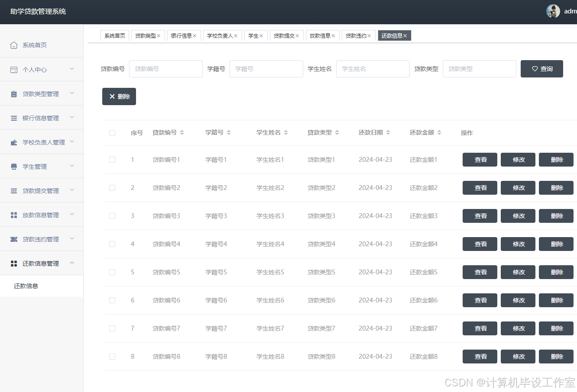Viewport: 577px width, 392px height.
Task: Sort table by 还款日期 column arrows
Action: pyautogui.click(x=388, y=132)
